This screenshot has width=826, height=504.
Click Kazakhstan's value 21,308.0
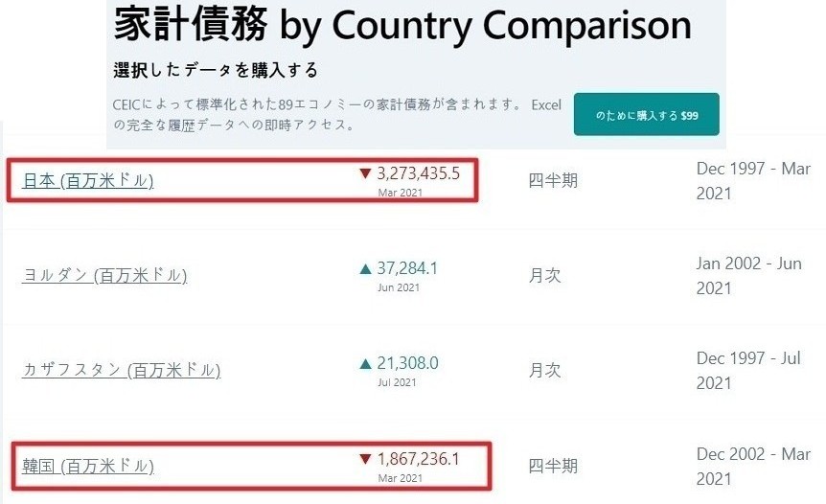click(x=407, y=363)
